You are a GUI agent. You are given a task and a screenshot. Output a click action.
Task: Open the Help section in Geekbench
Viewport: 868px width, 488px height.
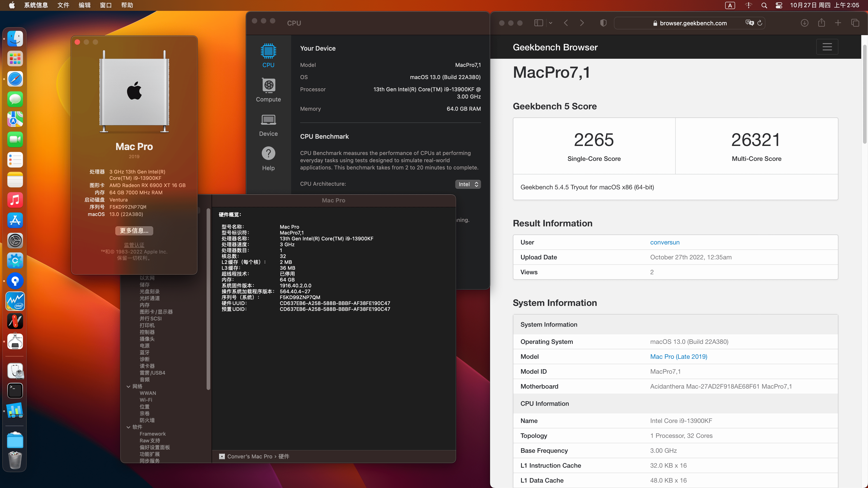point(268,159)
